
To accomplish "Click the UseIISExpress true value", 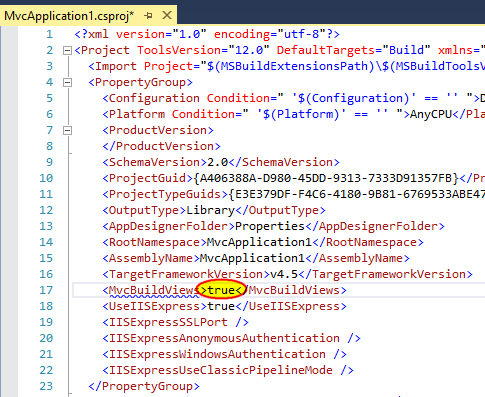I will pyautogui.click(x=221, y=306).
